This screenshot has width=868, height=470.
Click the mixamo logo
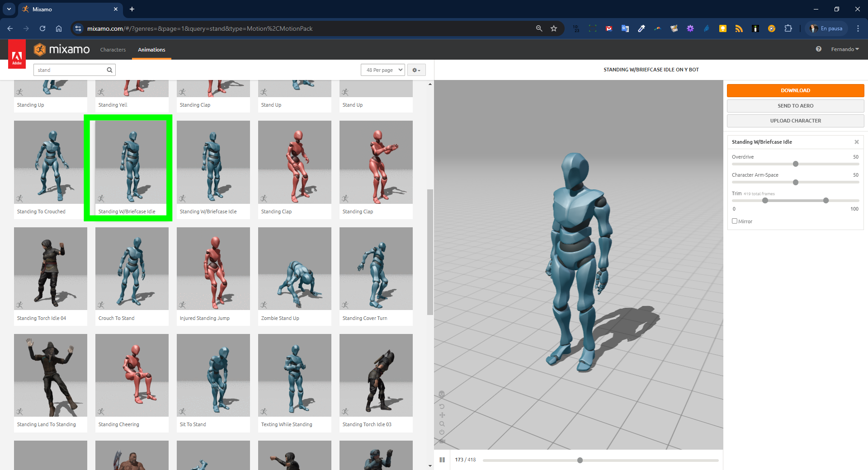(x=62, y=49)
